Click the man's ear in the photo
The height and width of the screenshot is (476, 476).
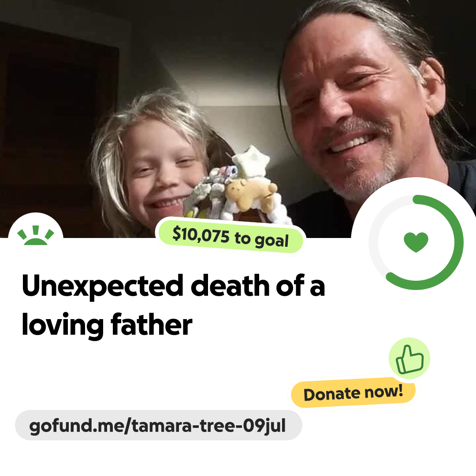click(431, 86)
